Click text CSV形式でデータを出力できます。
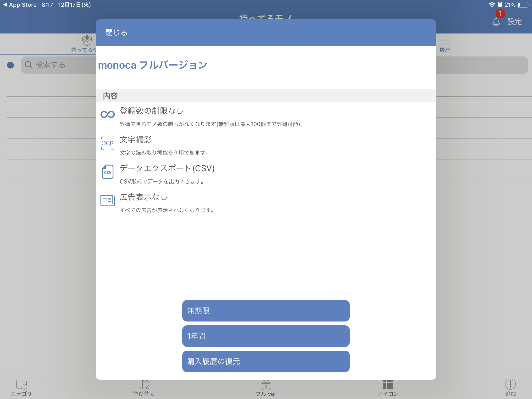 [x=162, y=181]
